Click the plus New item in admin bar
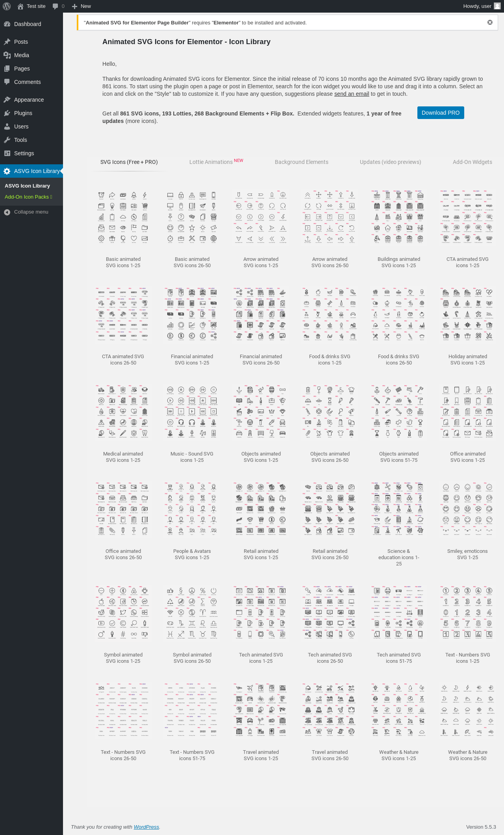 point(81,6)
